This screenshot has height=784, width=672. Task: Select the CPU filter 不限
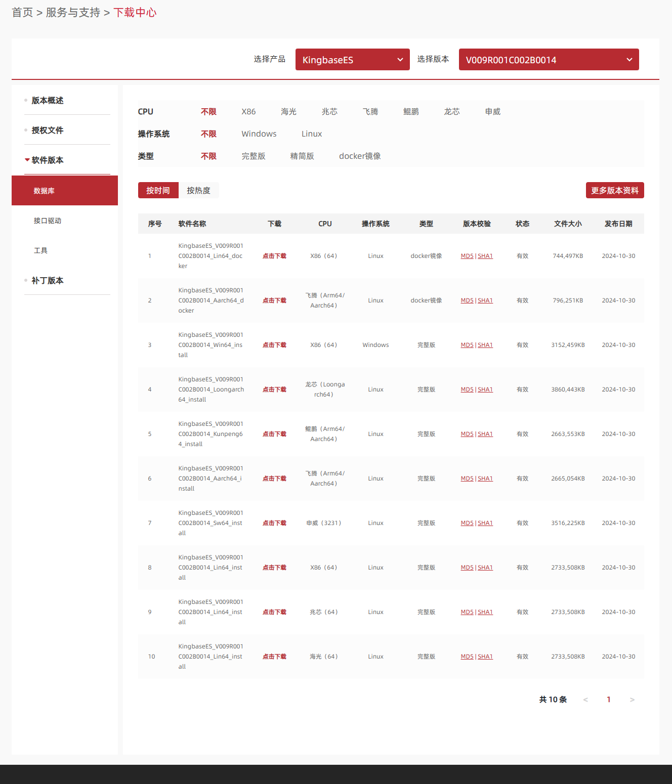[208, 111]
